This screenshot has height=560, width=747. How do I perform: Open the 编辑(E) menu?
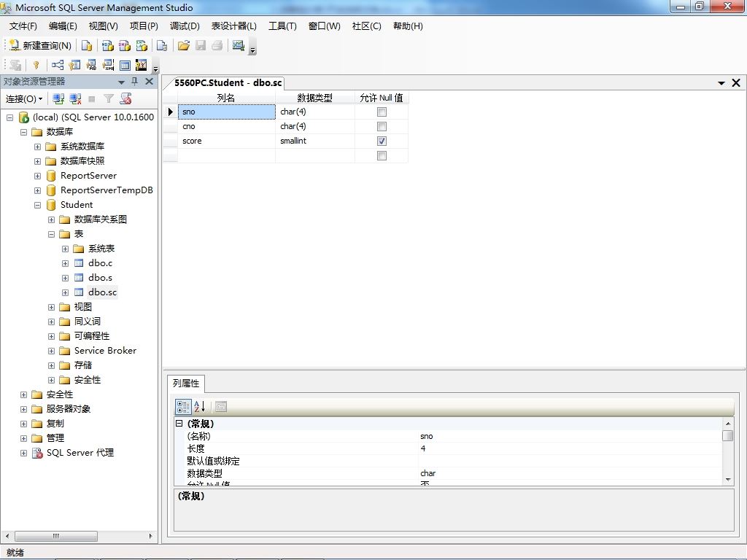[63, 26]
